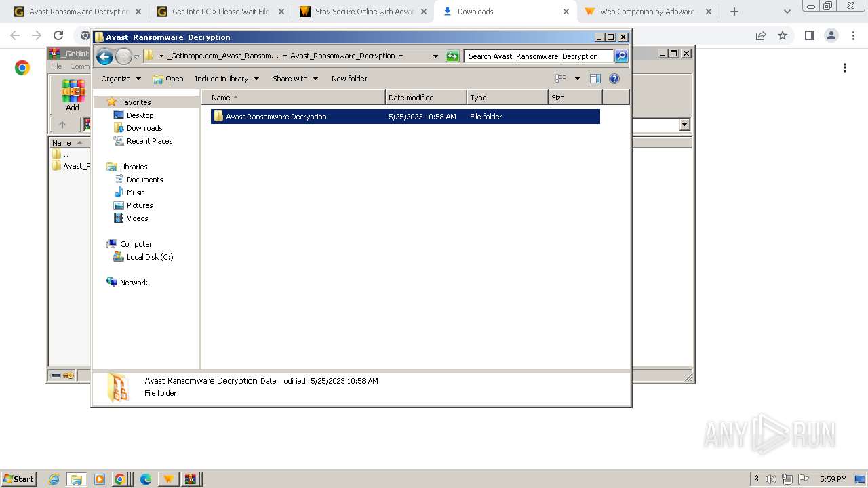868x488 pixels.
Task: Click the Action Center flag tray icon
Action: (x=804, y=479)
